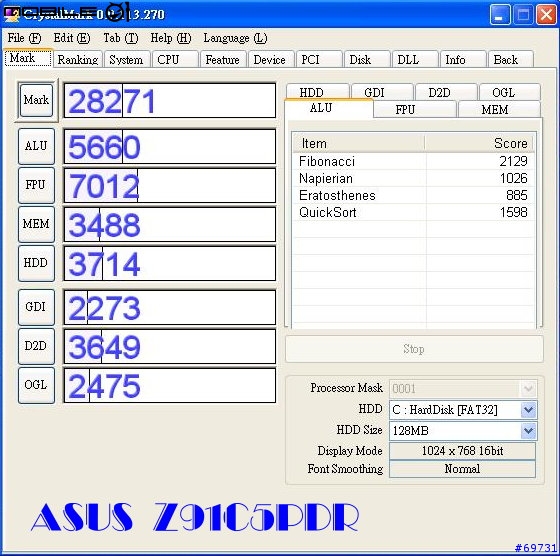Image resolution: width=560 pixels, height=556 pixels.
Task: Switch to the CPU tab
Action: [x=175, y=59]
